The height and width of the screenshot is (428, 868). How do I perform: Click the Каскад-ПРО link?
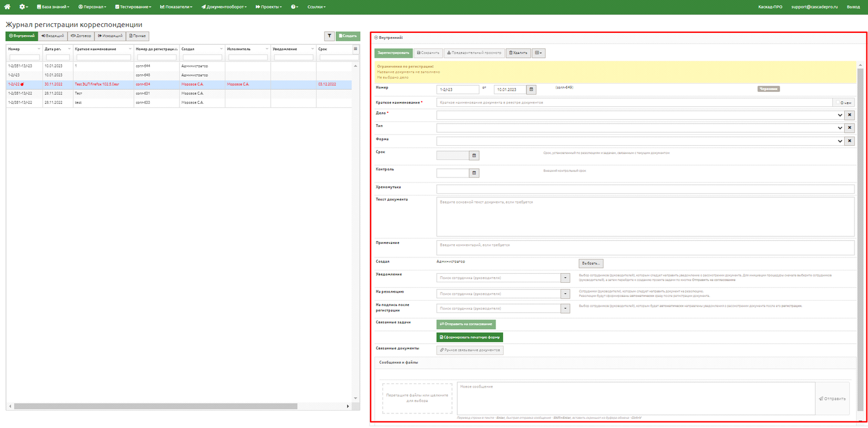coord(770,7)
